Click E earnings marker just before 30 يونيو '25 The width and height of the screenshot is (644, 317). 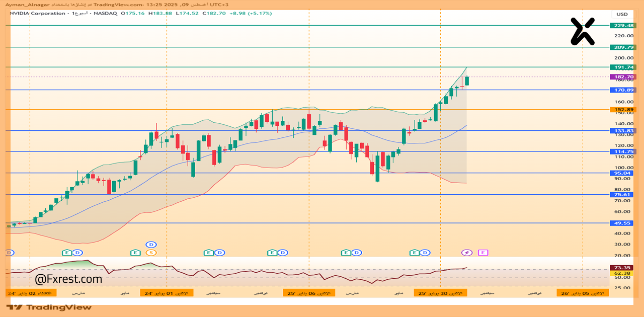pyautogui.click(x=414, y=253)
